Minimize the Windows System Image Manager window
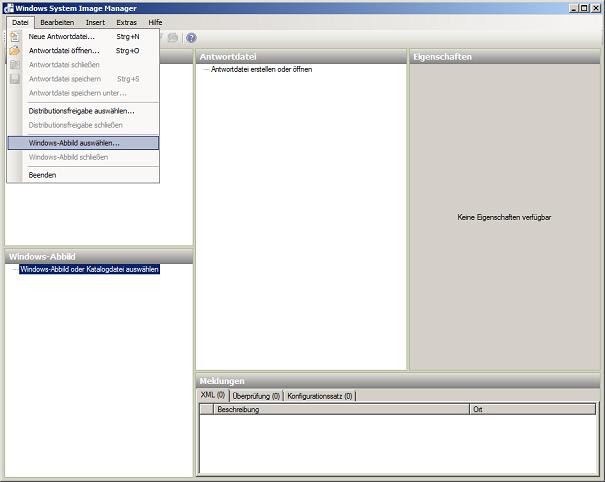Viewport: 605px width, 482px height. coord(573,8)
